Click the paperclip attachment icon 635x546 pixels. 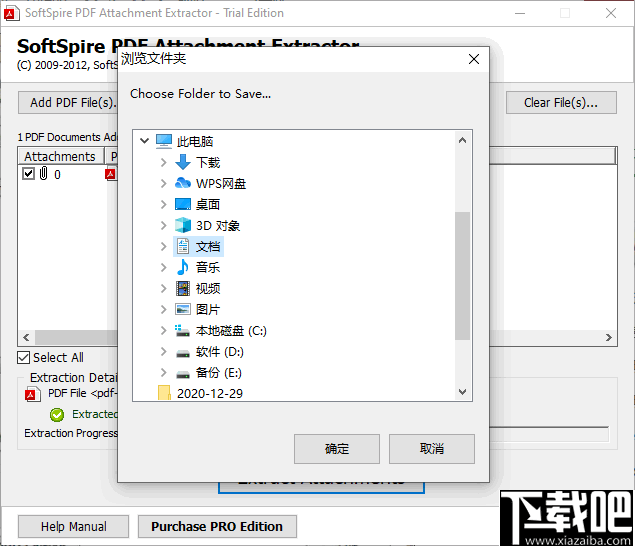coord(43,173)
